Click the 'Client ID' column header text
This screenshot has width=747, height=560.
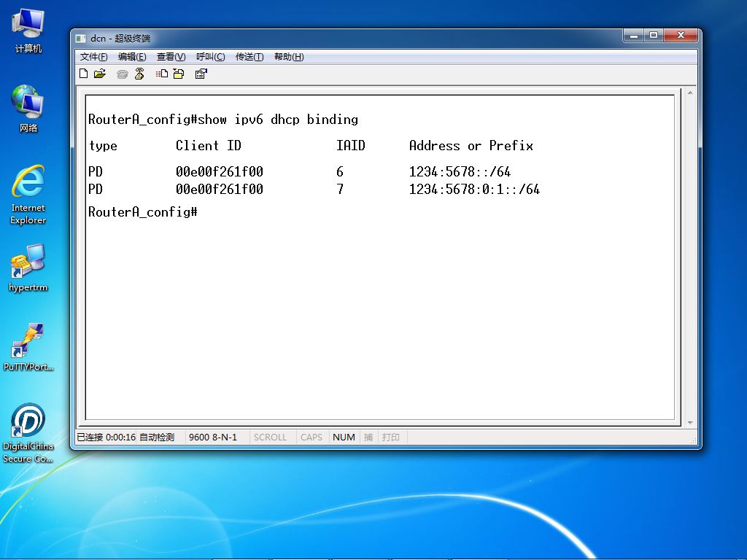(208, 146)
